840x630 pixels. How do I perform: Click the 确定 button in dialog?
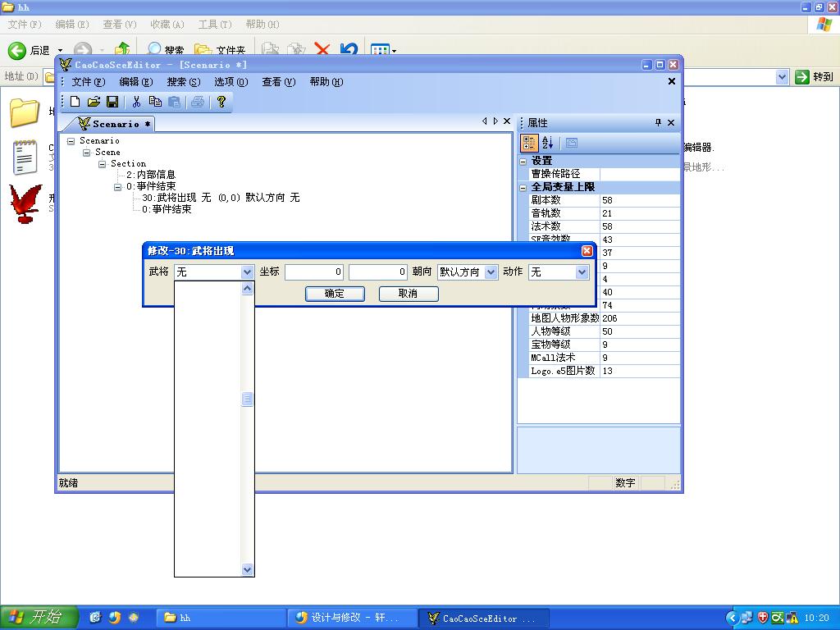(335, 294)
